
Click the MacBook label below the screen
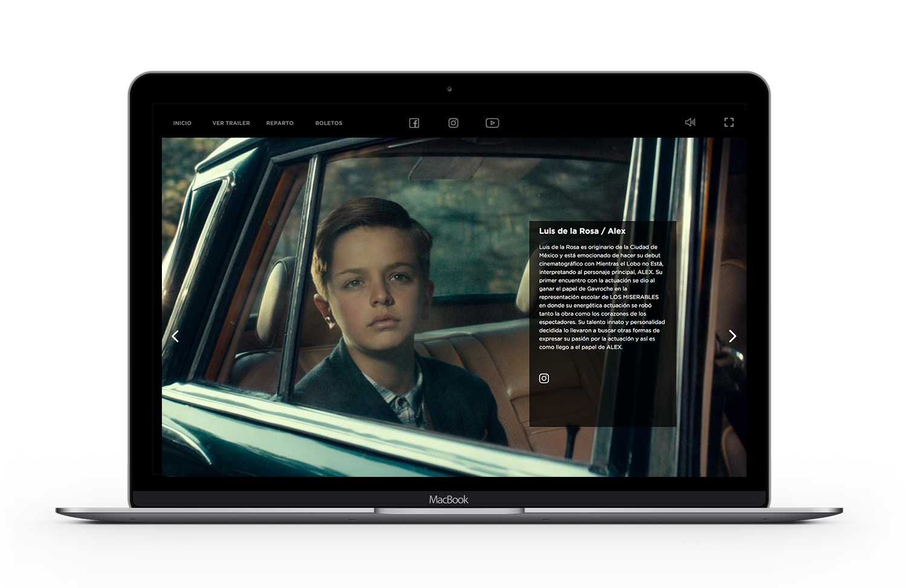[x=449, y=500]
